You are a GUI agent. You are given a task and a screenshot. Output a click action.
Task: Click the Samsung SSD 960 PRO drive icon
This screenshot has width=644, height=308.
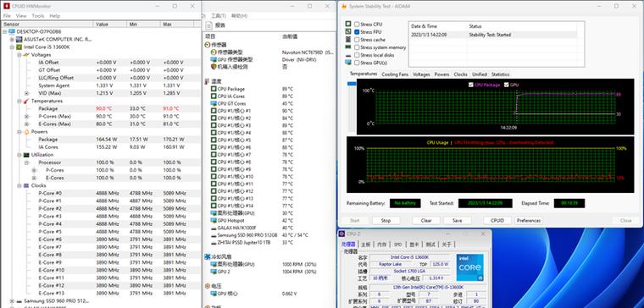(x=19, y=301)
